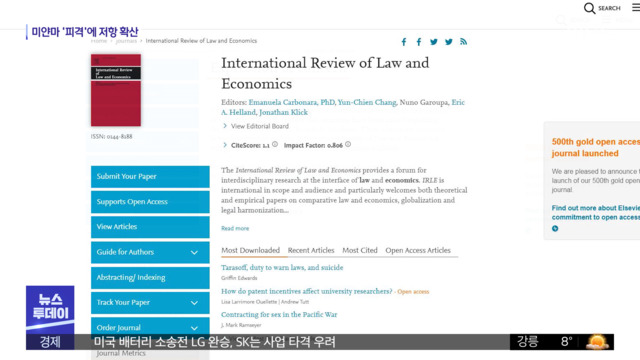Open Jonathan Klick editor link
Viewport: 640px width, 360px height.
283,112
